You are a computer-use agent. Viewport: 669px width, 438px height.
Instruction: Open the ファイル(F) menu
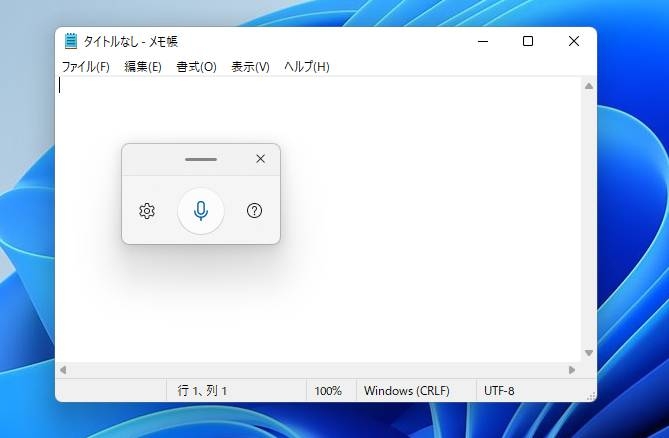click(85, 67)
